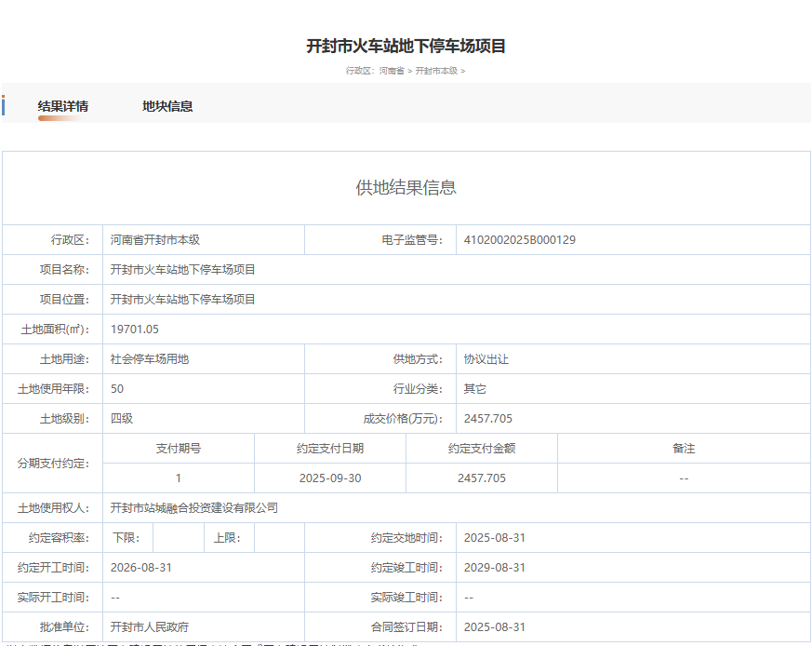Image resolution: width=812 pixels, height=646 pixels.
Task: Switch to the 地块信息 tab
Action: pyautogui.click(x=167, y=106)
